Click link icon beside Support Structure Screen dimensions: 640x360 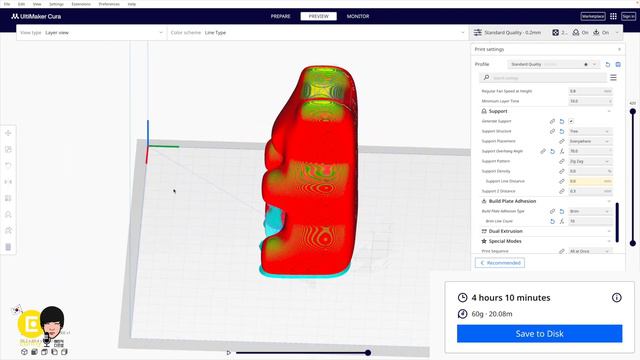[x=552, y=131]
